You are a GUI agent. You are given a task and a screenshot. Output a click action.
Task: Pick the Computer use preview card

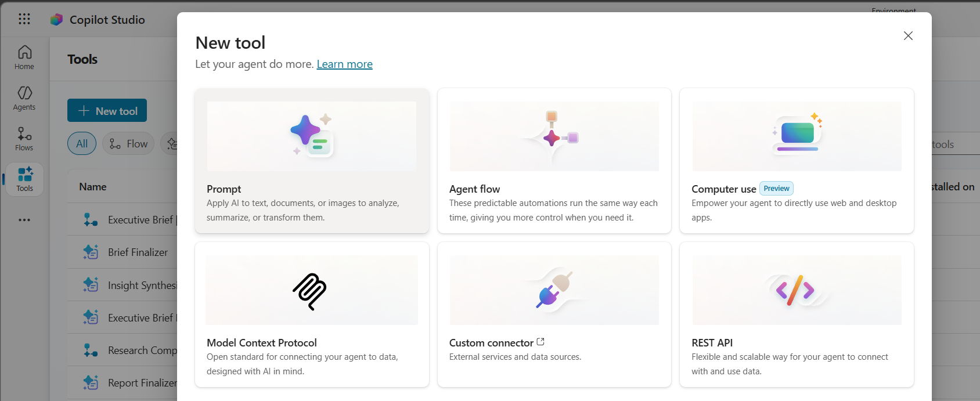pyautogui.click(x=797, y=161)
